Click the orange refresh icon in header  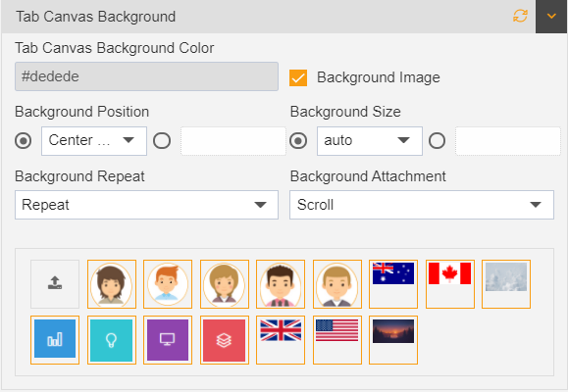point(520,16)
